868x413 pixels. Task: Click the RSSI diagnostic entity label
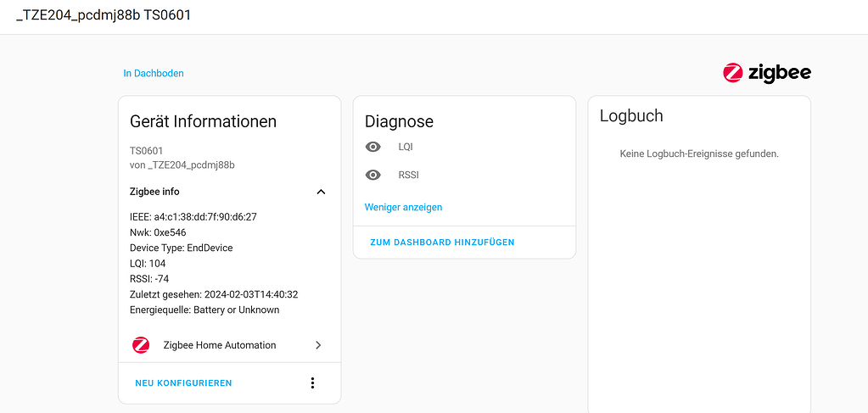point(408,175)
